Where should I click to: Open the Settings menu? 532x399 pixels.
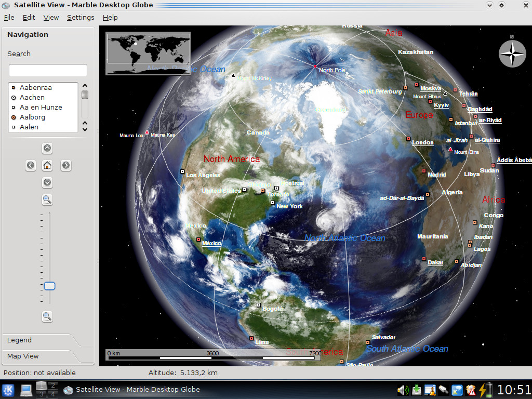[x=81, y=17]
